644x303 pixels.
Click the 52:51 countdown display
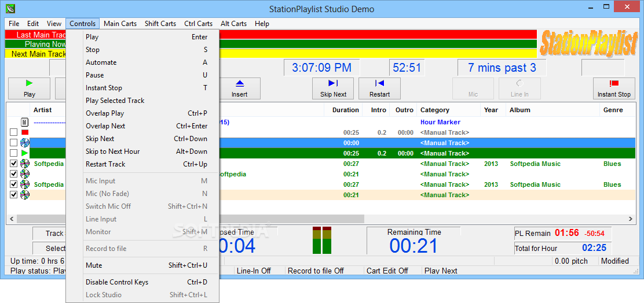(407, 68)
